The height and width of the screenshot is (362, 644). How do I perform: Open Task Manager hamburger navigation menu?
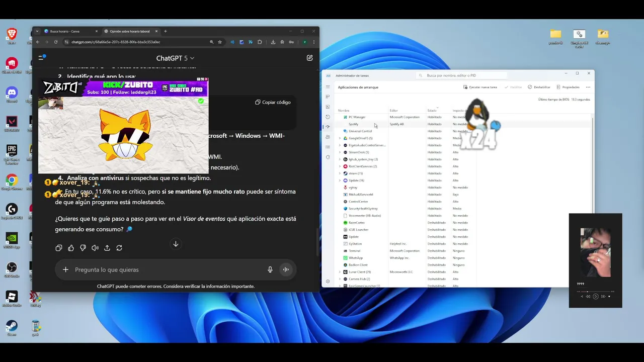tap(328, 86)
